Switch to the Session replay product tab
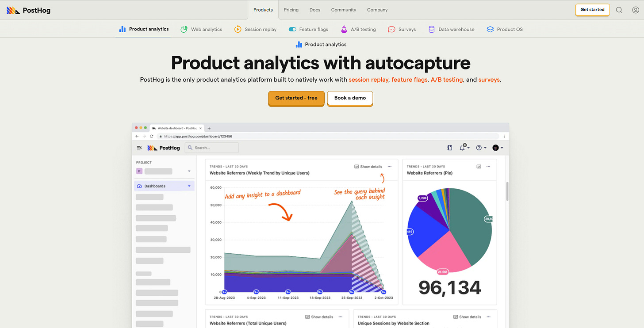This screenshot has width=644, height=328. click(255, 29)
